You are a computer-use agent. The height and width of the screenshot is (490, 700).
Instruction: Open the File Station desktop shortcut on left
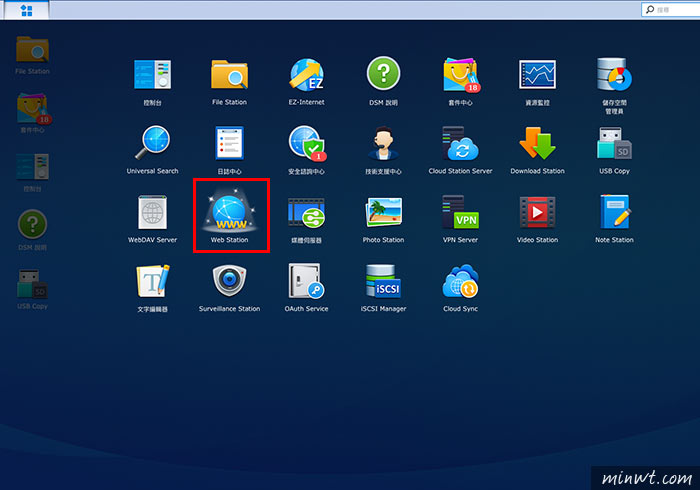(x=32, y=55)
